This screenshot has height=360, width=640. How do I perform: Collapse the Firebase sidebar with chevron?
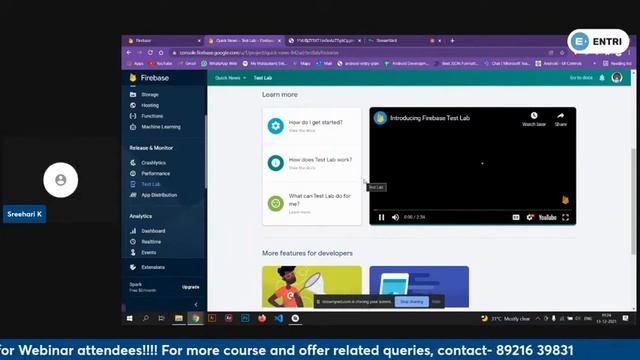tap(196, 304)
